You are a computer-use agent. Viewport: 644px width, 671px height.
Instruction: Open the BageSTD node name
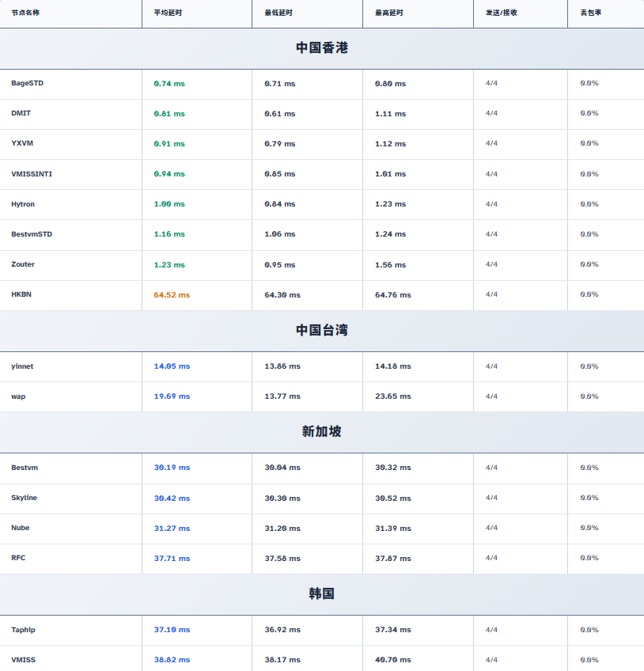click(x=28, y=83)
